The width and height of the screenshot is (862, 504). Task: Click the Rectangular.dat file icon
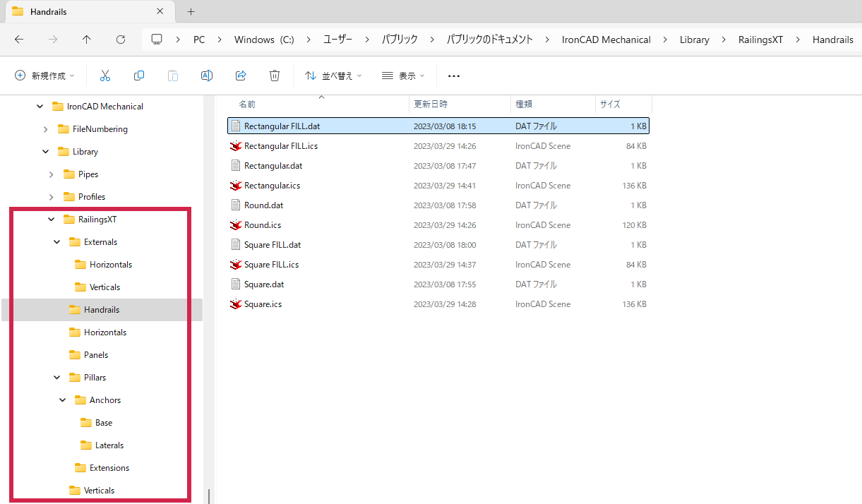coord(236,166)
